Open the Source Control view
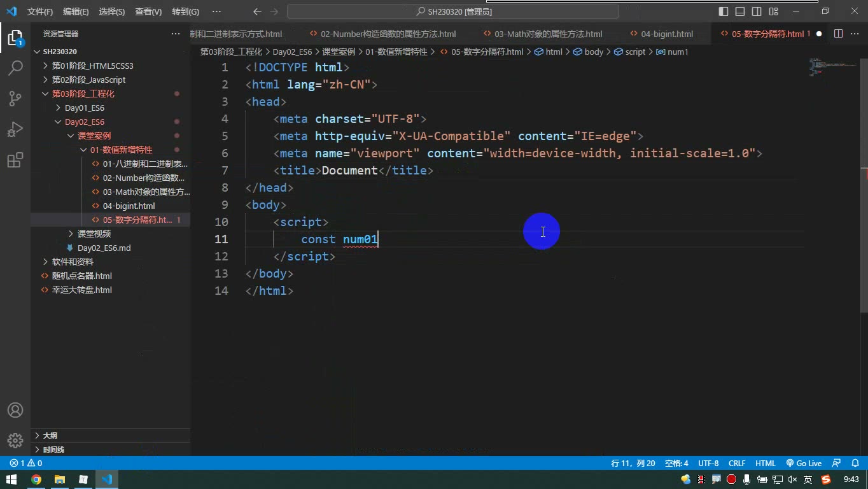Viewport: 868px width, 489px height. pos(15,98)
